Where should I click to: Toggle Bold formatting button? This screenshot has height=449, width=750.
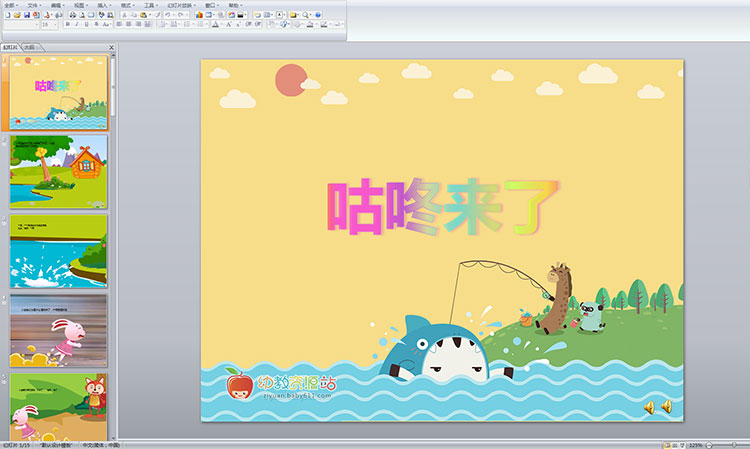[x=68, y=25]
